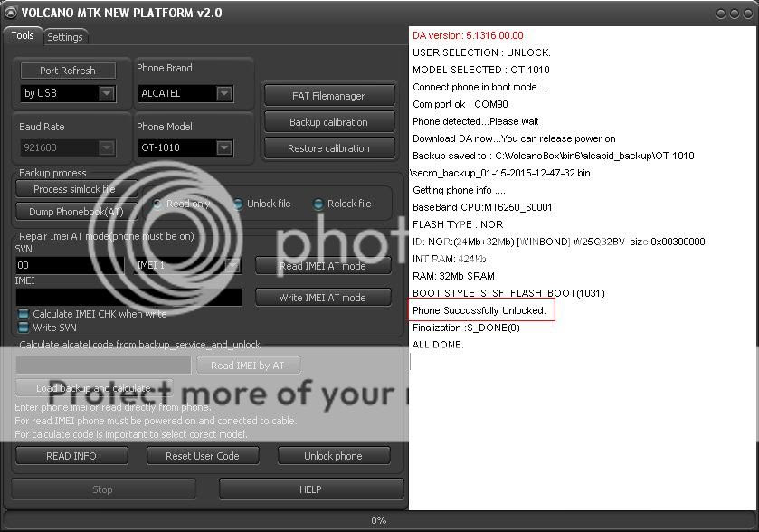Image resolution: width=759 pixels, height=532 pixels.
Task: Open the Baud Rate 921600 dropdown
Action: (107, 147)
